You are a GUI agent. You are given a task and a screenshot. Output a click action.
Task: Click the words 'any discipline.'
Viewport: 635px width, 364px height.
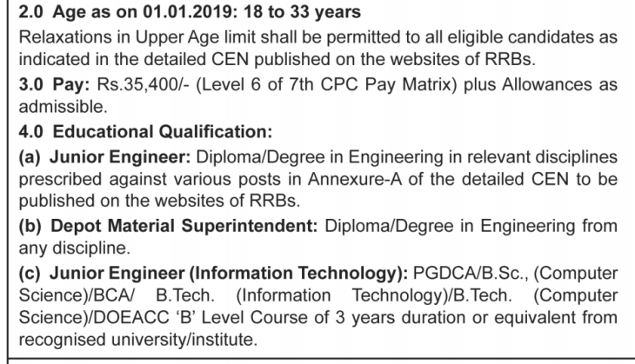[75, 248]
